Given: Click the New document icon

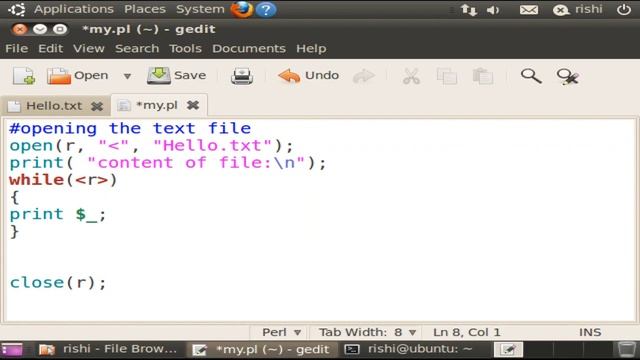Looking at the screenshot, I should coord(24,76).
